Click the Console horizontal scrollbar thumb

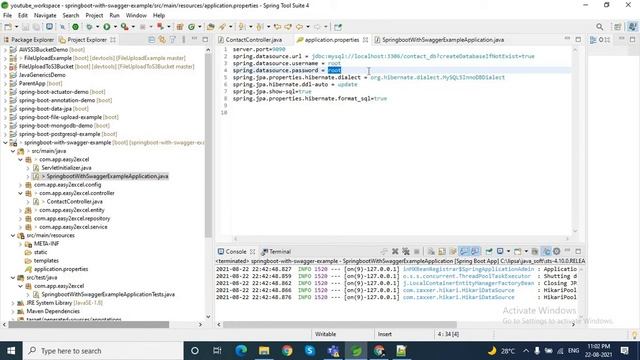340,324
